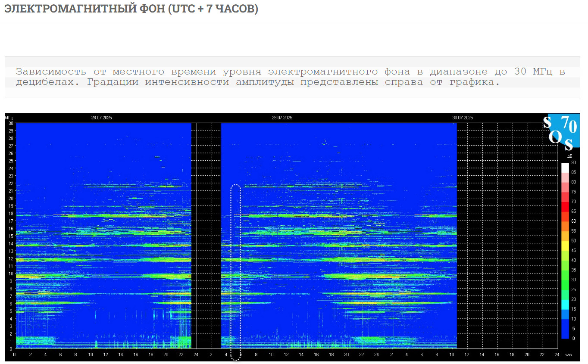Viewport: 588px width, 364px height.
Task: Click the description text about 30 МГц range
Action: 290,77
